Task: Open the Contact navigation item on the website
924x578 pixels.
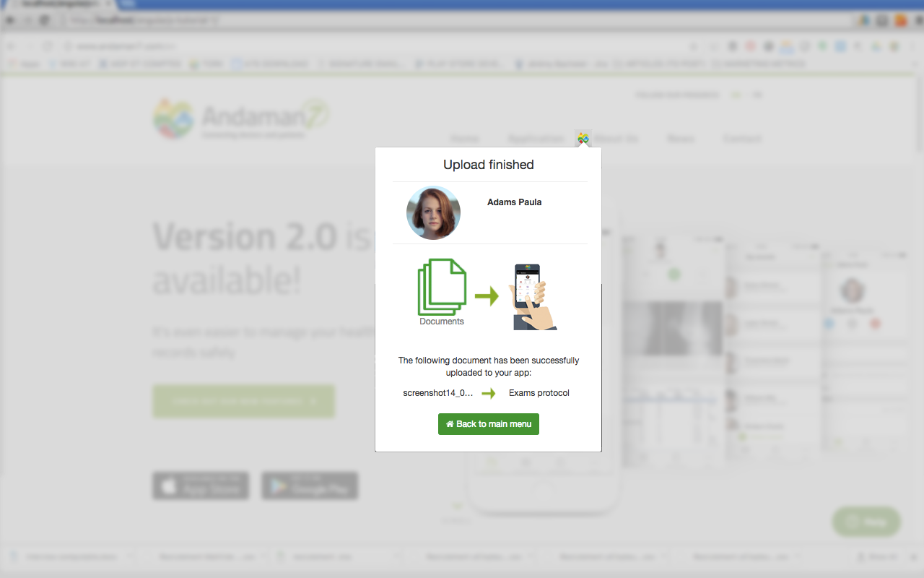Action: 743,139
